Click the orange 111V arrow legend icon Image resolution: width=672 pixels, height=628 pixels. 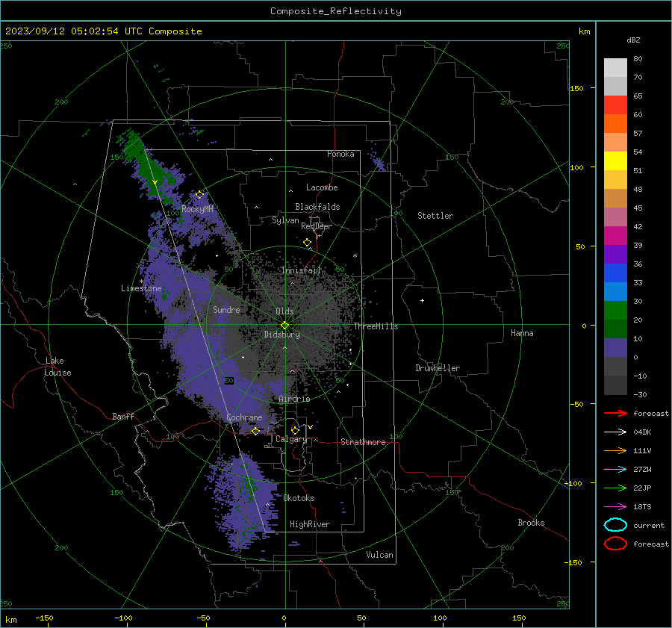(615, 450)
